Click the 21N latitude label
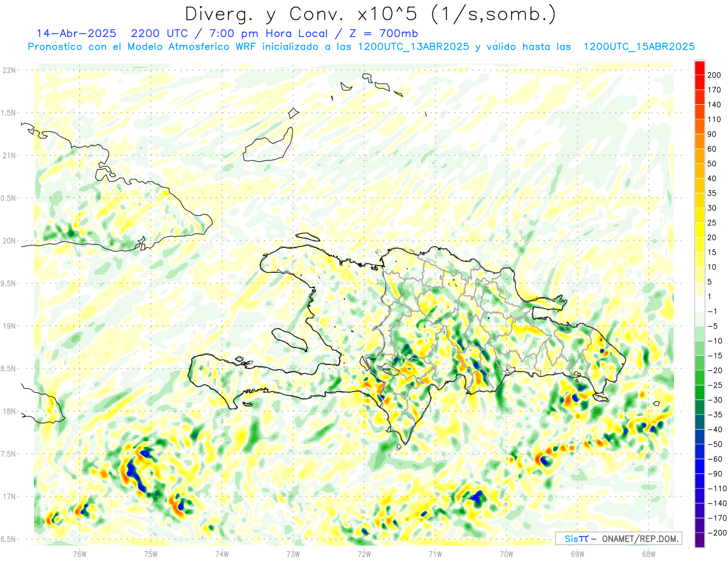Viewport: 728px width, 562px height. coord(9,155)
